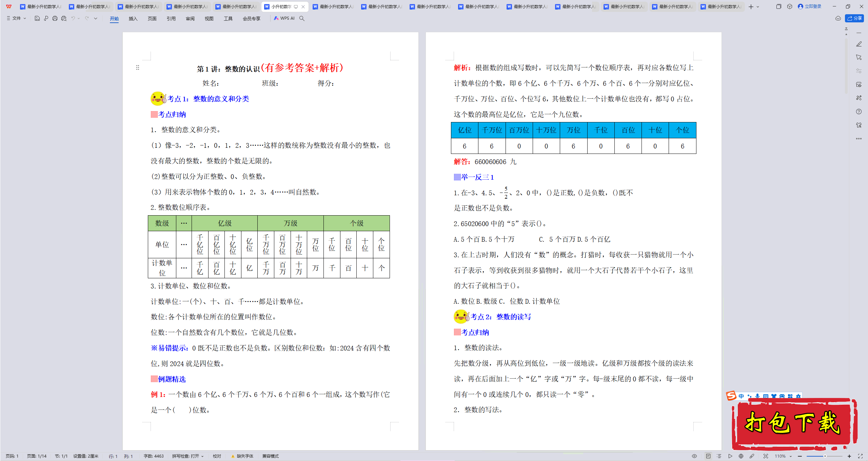Click 兼容模式 in status bar
868x461 pixels.
pos(270,456)
